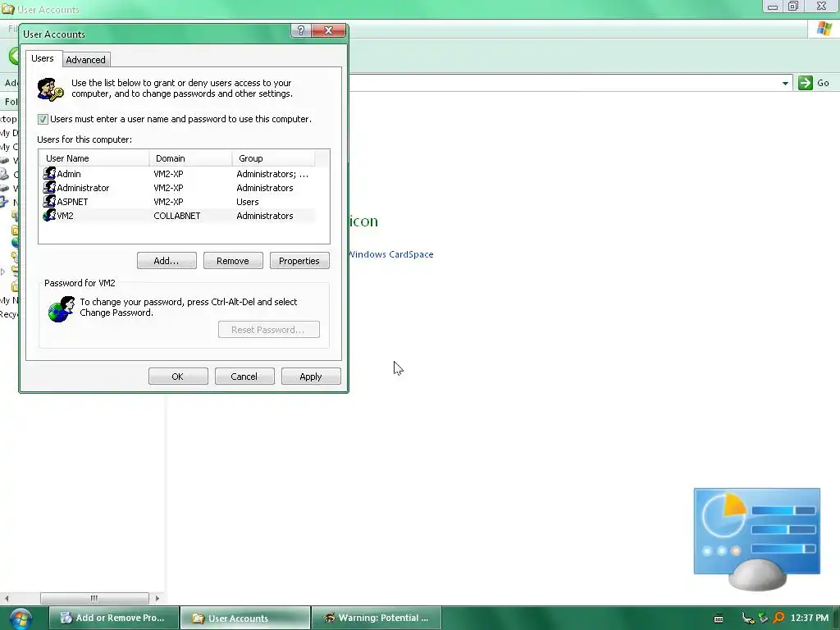Sort by Group column header
This screenshot has height=630, width=840.
[x=273, y=158]
